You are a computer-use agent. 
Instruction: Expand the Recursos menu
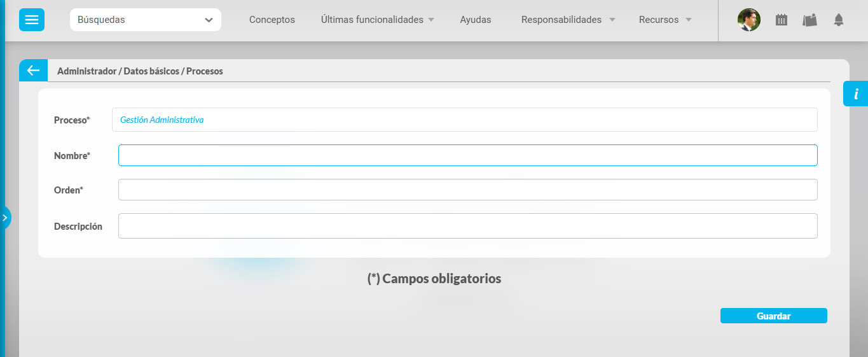point(665,20)
